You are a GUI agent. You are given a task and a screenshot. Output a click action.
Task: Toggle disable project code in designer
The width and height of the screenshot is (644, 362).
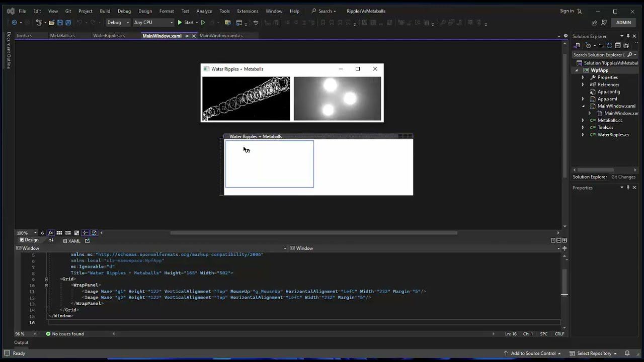coord(94,233)
